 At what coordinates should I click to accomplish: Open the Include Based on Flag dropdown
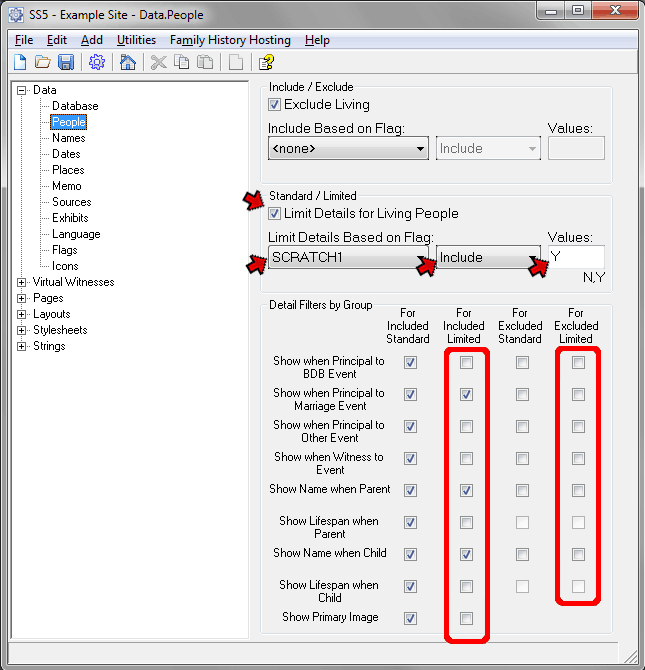pyautogui.click(x=421, y=149)
